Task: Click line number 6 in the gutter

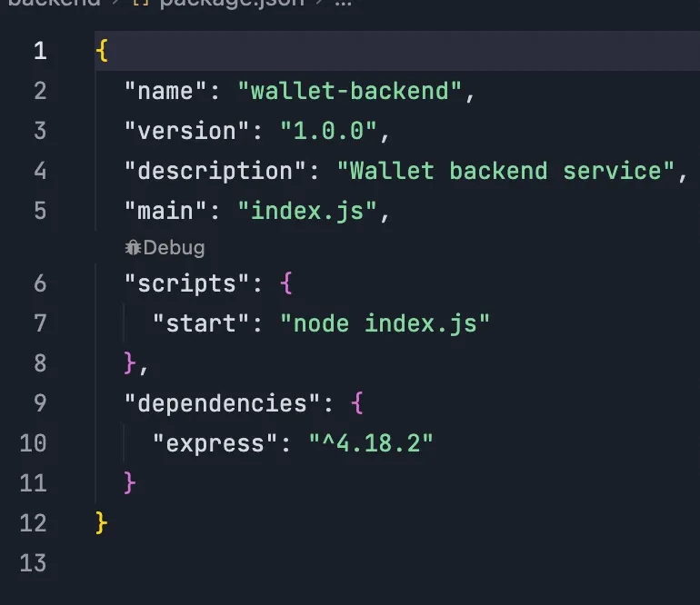Action: (x=39, y=283)
